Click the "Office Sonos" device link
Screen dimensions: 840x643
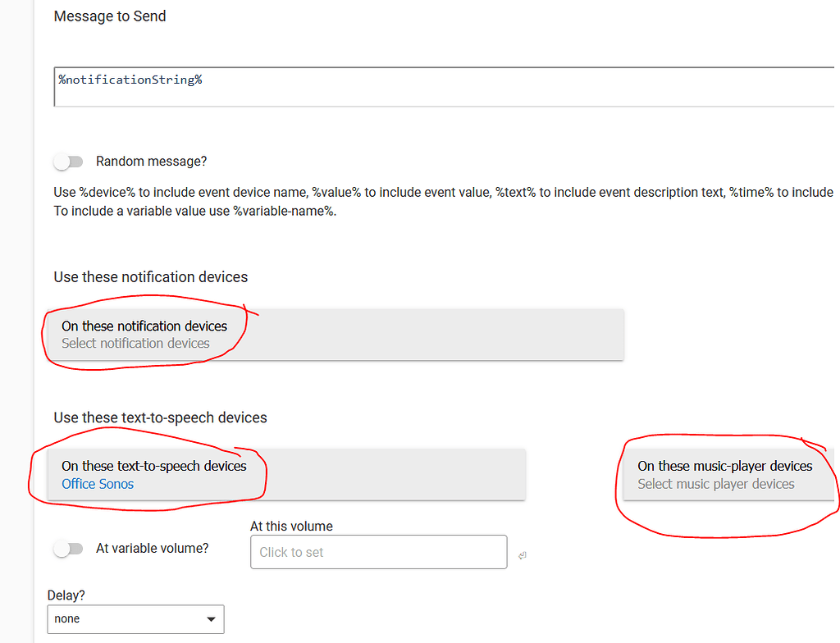pyautogui.click(x=97, y=484)
